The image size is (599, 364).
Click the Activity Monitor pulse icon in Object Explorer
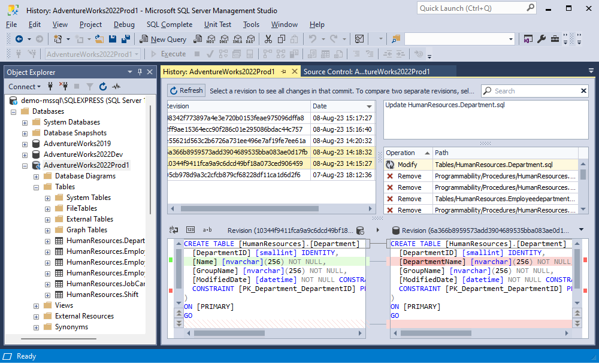coord(116,87)
